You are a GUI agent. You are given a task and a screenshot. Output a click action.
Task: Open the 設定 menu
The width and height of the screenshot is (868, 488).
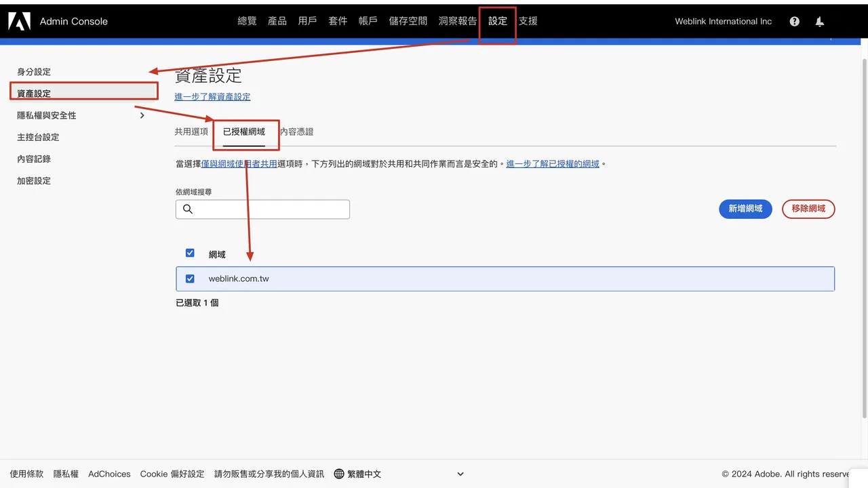point(498,21)
